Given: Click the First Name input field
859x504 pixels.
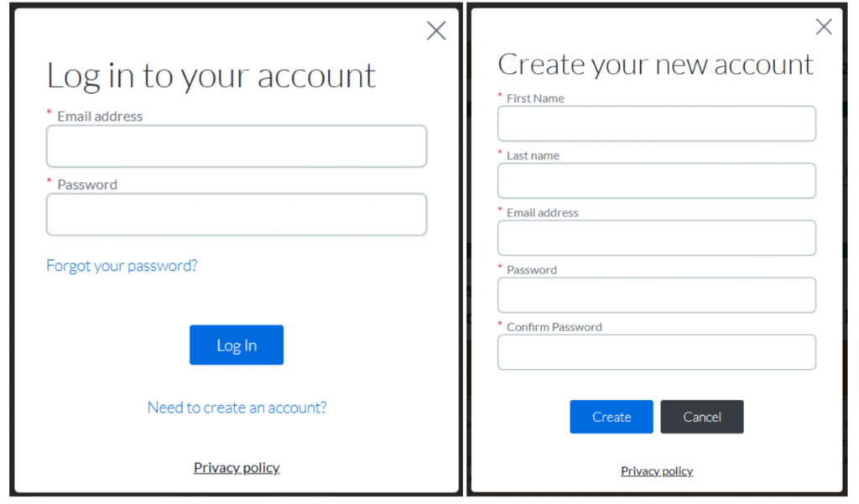Looking at the screenshot, I should 656,124.
